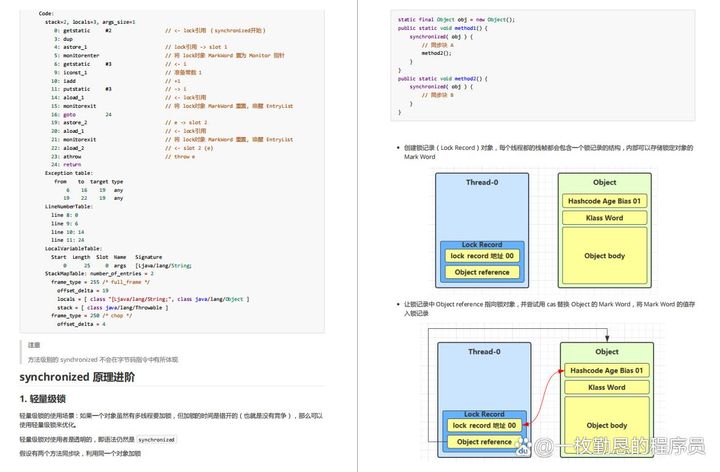This screenshot has height=472, width=720.
Task: Select the "Exception table:" label
Action: [x=69, y=173]
